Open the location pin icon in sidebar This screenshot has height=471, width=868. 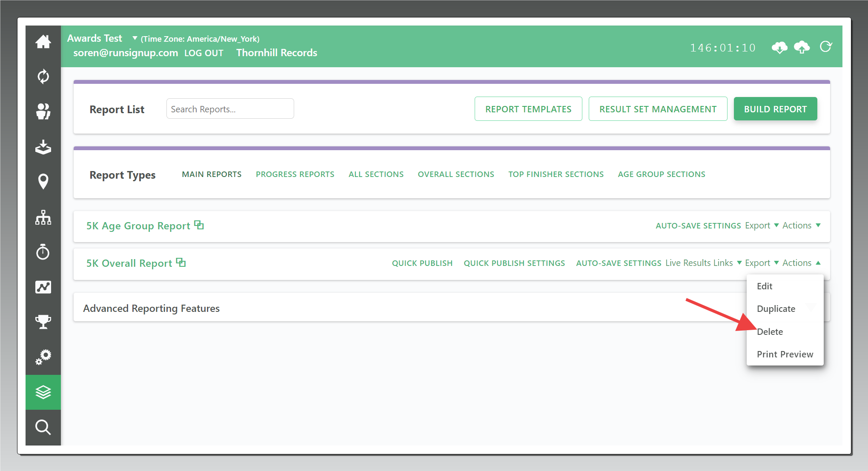43,182
